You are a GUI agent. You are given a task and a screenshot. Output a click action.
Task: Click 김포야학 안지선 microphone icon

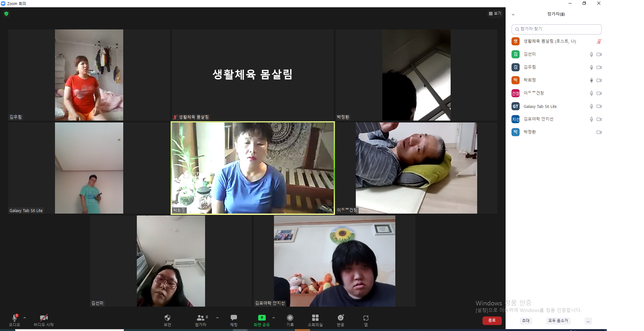tap(591, 119)
